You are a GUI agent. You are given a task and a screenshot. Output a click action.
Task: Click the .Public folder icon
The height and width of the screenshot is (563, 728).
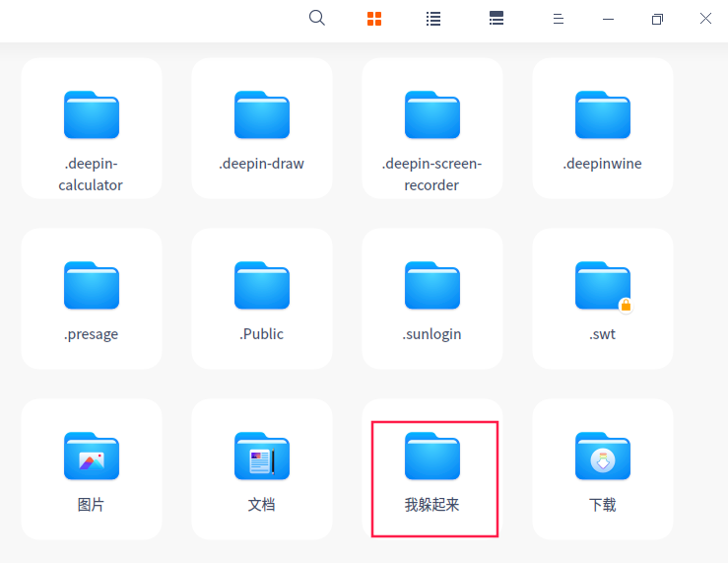pos(262,286)
